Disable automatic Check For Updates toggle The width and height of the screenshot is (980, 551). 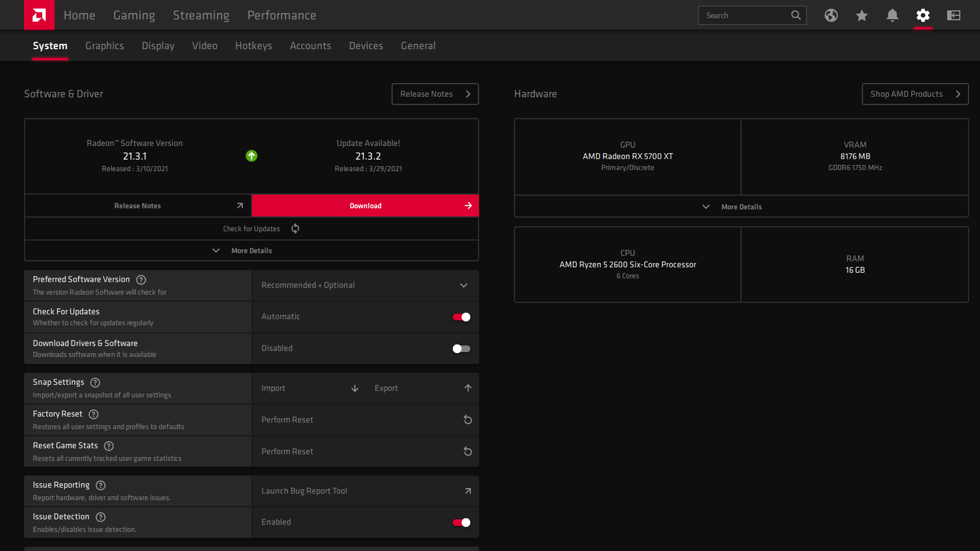pos(461,317)
